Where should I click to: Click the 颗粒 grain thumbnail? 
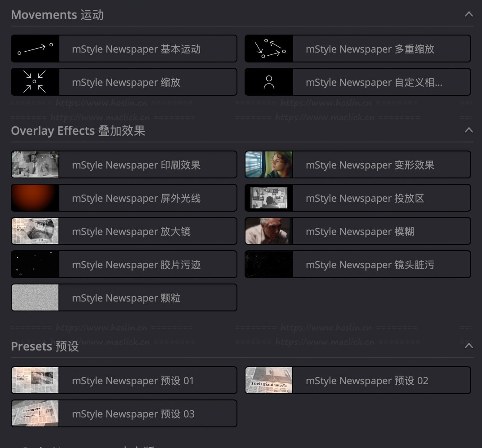coord(35,297)
